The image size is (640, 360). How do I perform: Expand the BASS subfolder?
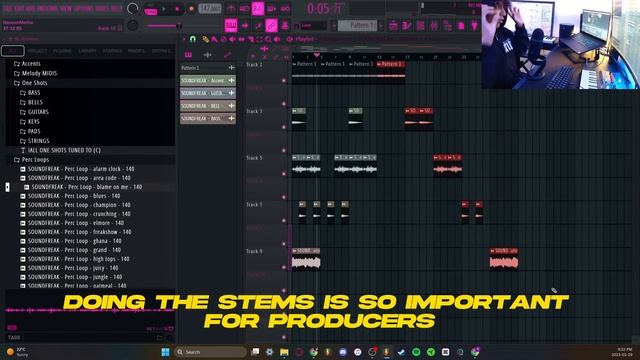click(x=30, y=93)
